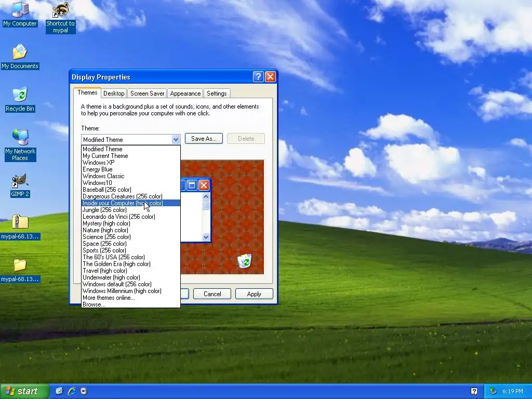This screenshot has height=399, width=532.
Task: Click the Save As... button
Action: coord(204,138)
